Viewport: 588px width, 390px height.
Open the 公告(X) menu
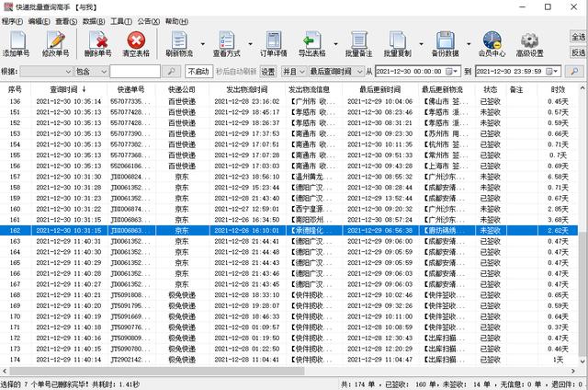(148, 21)
